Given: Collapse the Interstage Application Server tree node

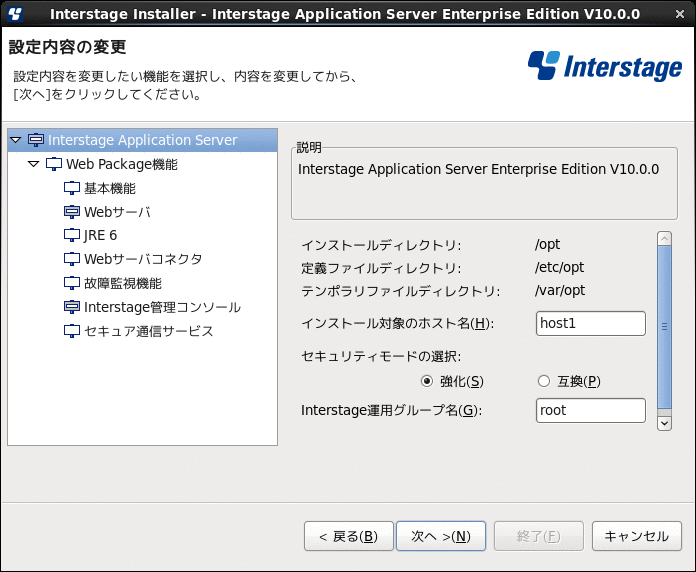Looking at the screenshot, I should click(x=16, y=140).
